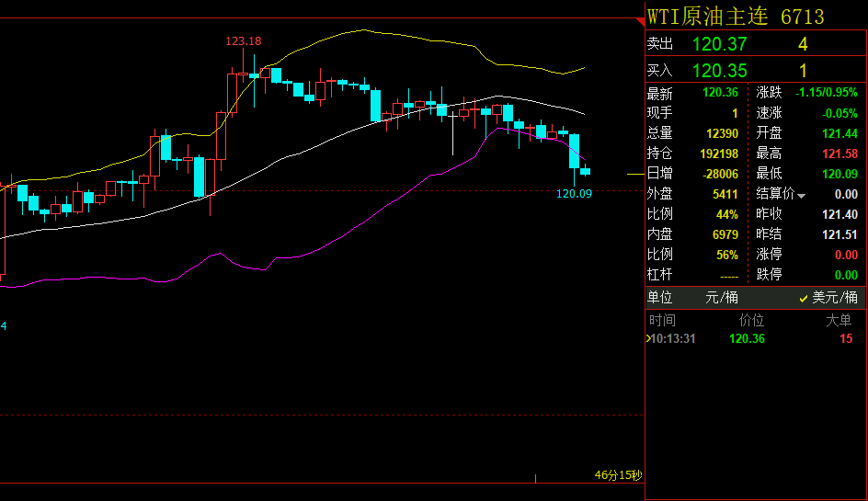Click the 卖出 label

[x=660, y=44]
